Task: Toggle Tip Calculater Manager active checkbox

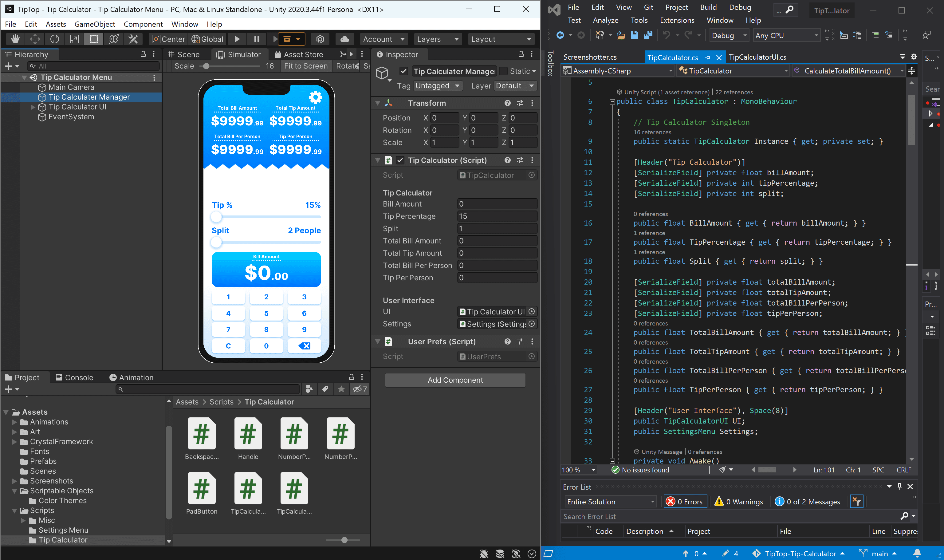Action: point(404,71)
